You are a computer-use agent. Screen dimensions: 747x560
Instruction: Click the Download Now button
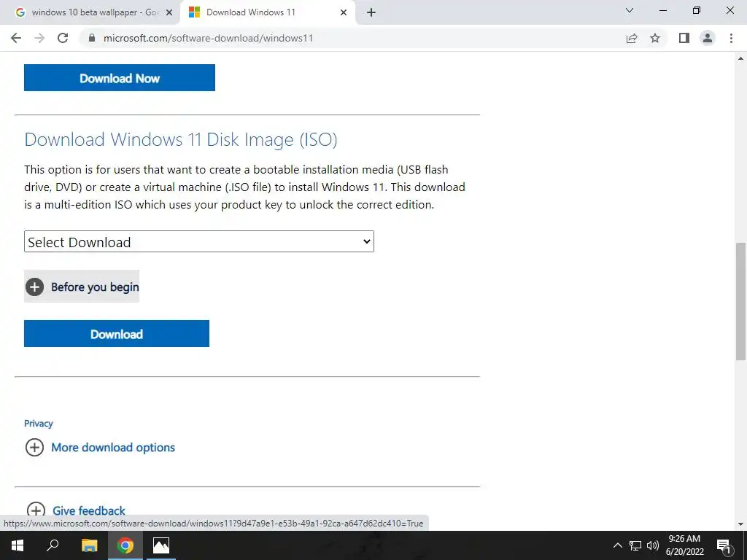(x=120, y=77)
